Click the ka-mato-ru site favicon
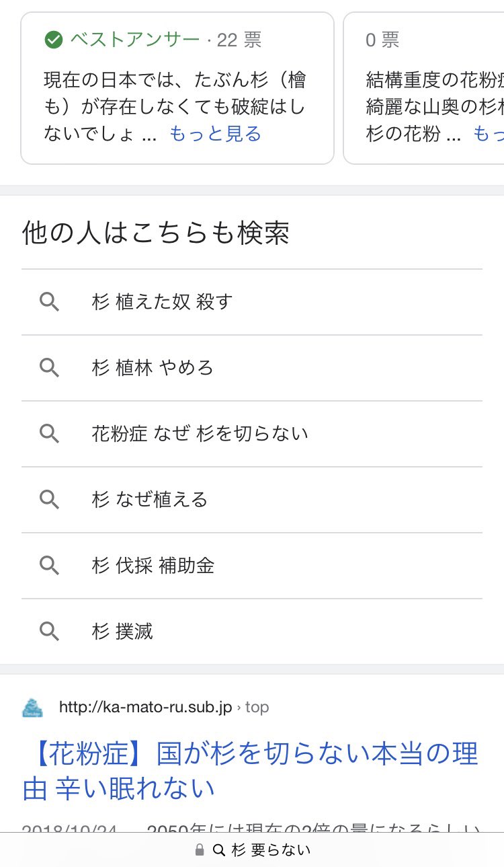The width and height of the screenshot is (504, 867). coord(32,708)
